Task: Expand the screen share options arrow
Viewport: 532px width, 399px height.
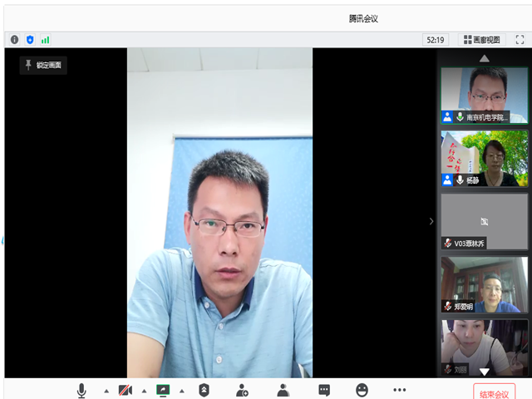Action: click(x=182, y=390)
